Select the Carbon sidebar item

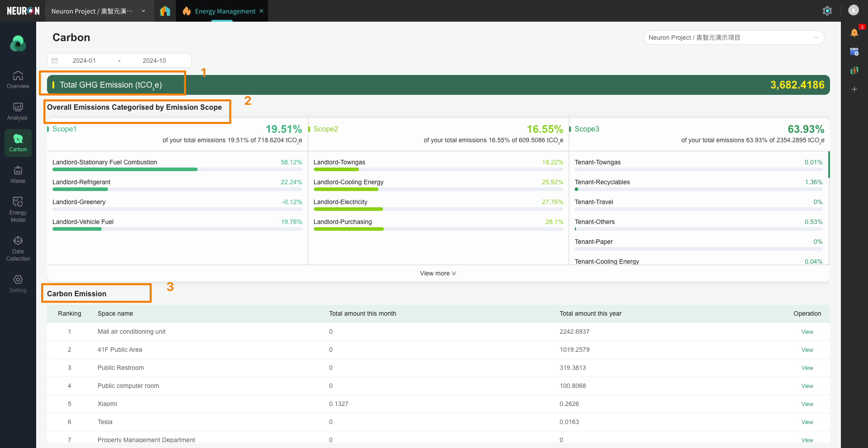18,143
